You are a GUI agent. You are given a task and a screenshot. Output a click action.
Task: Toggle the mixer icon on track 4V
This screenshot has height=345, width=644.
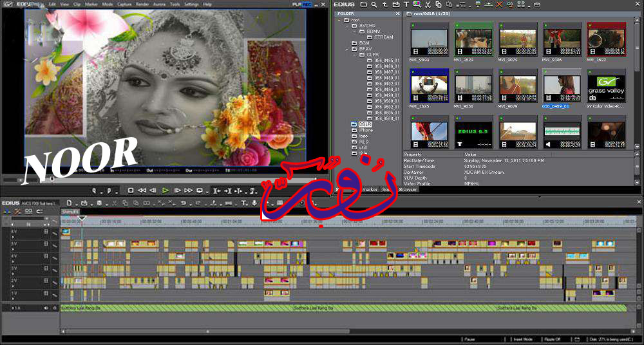[x=54, y=257]
